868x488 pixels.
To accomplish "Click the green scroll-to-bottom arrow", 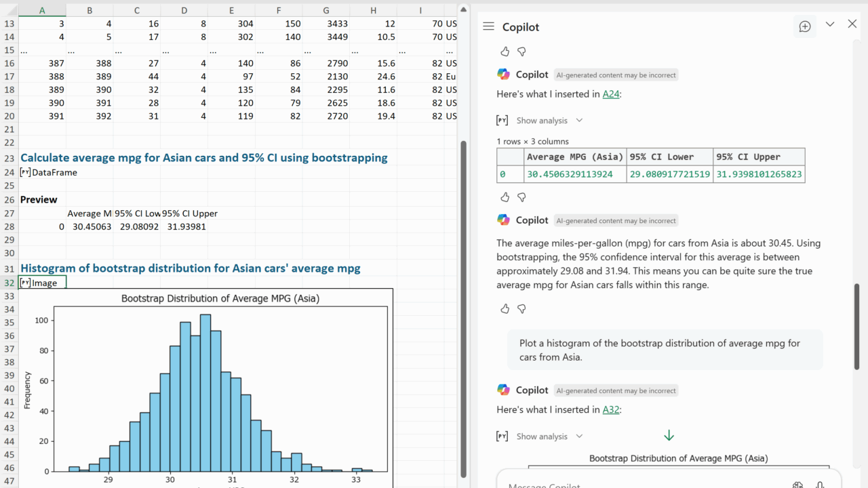I will (669, 436).
